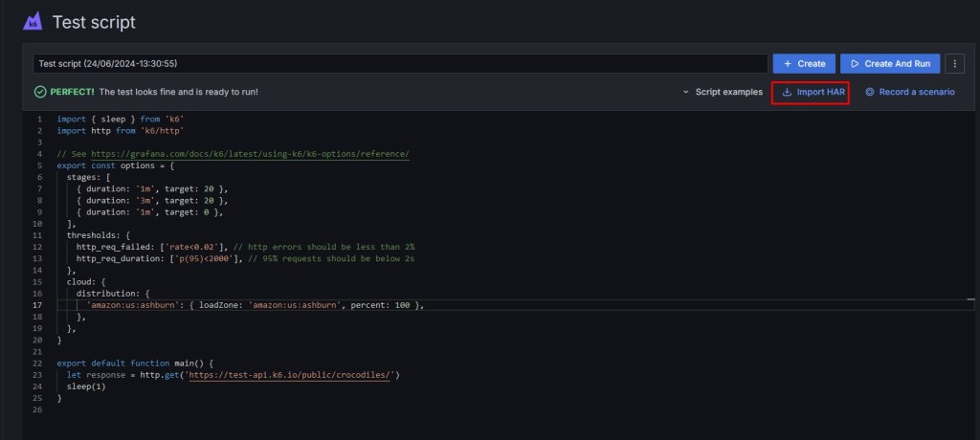Click the Record a scenario icon
The height and width of the screenshot is (440, 980).
tap(870, 92)
